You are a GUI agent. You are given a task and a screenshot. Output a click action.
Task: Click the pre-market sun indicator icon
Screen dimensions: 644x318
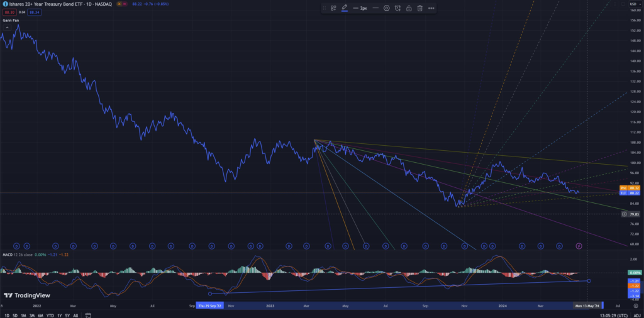coord(119,4)
